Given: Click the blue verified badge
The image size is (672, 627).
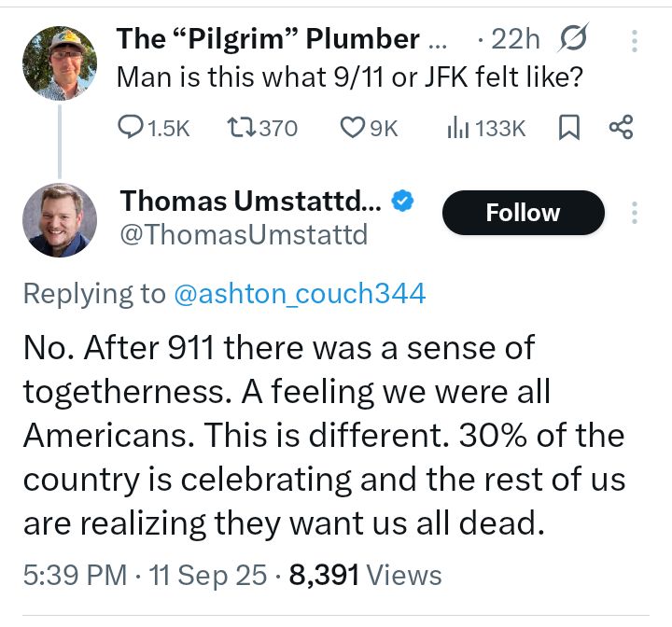Looking at the screenshot, I should [402, 201].
